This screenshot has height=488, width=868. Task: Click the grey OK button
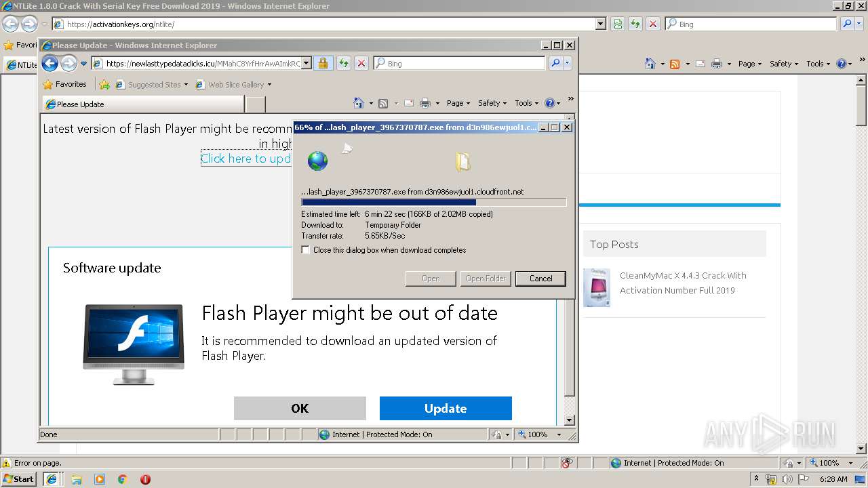point(300,409)
